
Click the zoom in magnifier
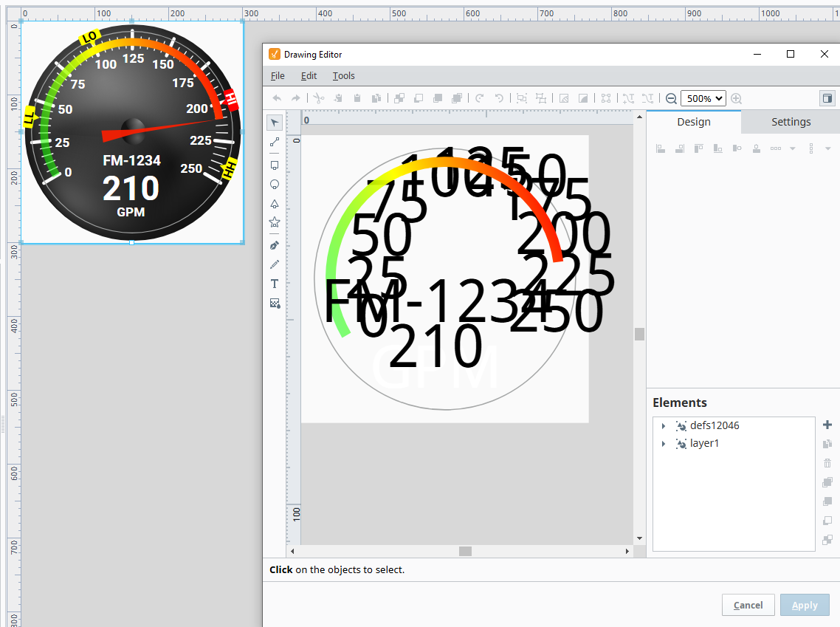tap(737, 99)
